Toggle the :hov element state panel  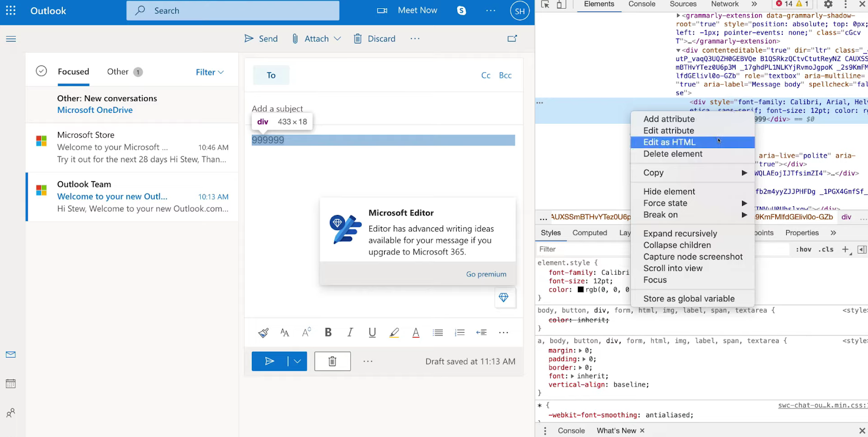coord(803,249)
